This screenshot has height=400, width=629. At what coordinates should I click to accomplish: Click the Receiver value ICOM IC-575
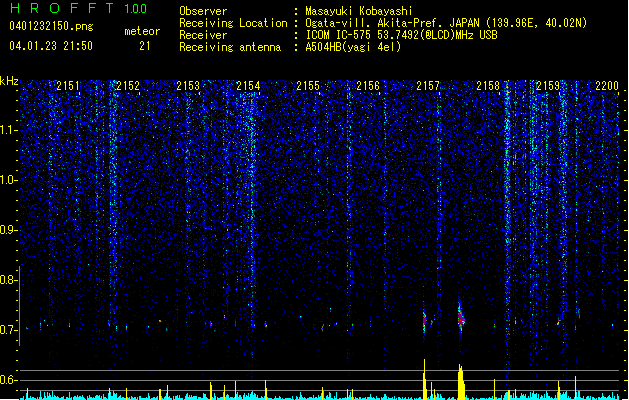(339, 35)
